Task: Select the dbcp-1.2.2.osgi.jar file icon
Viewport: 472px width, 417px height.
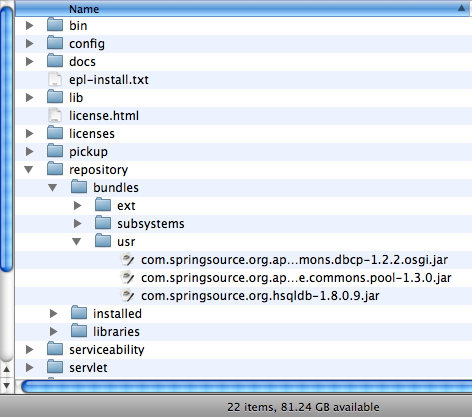Action: tap(127, 259)
